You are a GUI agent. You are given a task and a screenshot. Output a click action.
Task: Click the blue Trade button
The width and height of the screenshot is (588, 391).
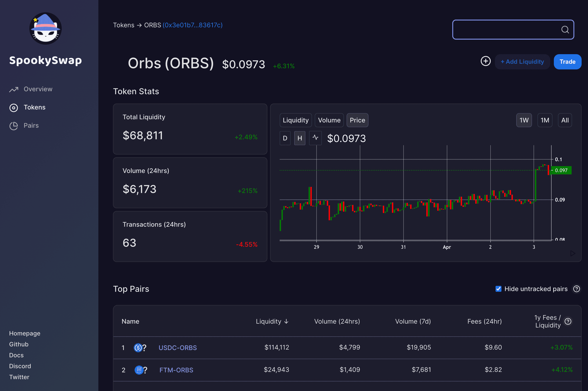[x=568, y=62]
